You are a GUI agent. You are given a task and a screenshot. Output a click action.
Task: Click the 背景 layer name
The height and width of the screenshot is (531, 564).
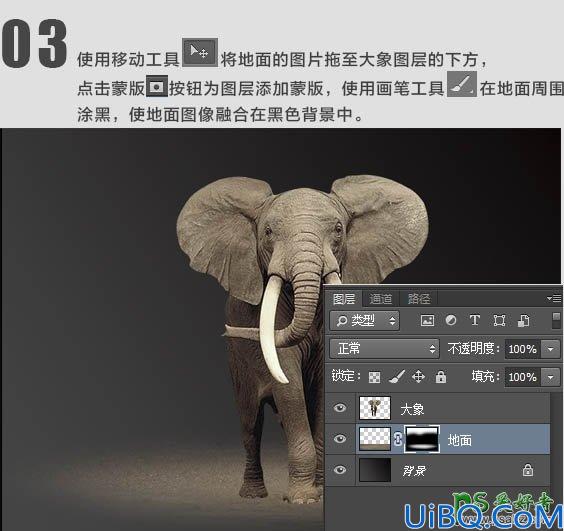click(x=414, y=471)
